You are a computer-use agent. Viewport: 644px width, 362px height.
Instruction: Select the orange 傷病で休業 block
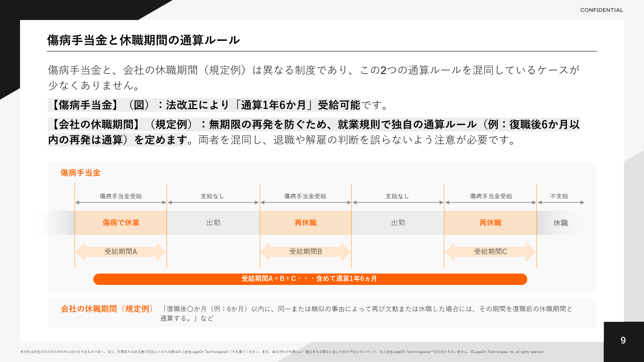pos(121,223)
